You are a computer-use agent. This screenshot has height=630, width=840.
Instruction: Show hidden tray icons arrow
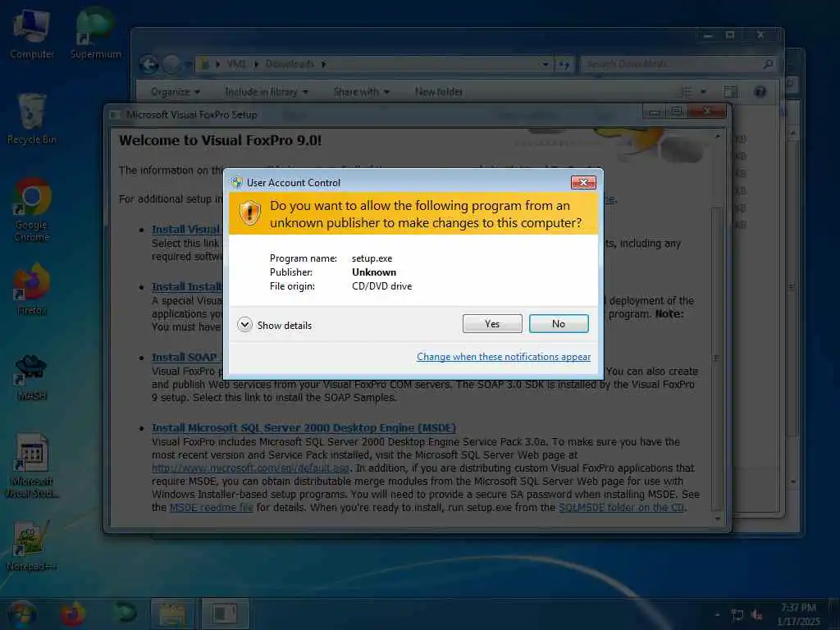[717, 615]
